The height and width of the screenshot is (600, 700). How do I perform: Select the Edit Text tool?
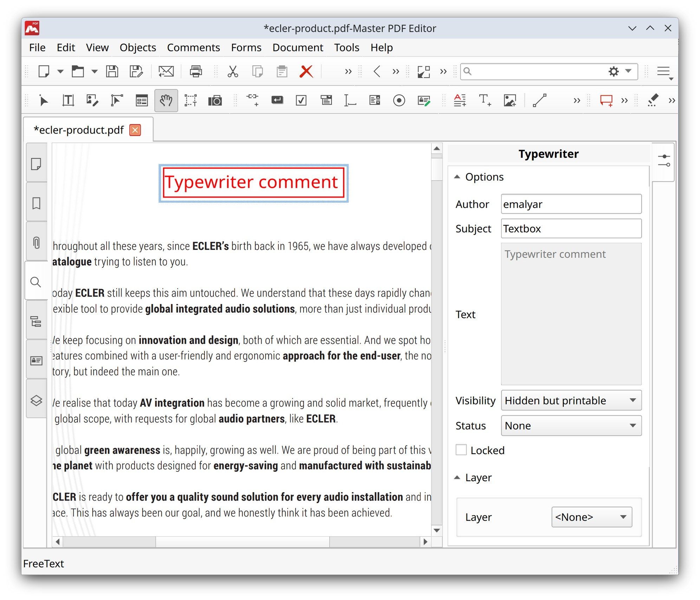(68, 101)
